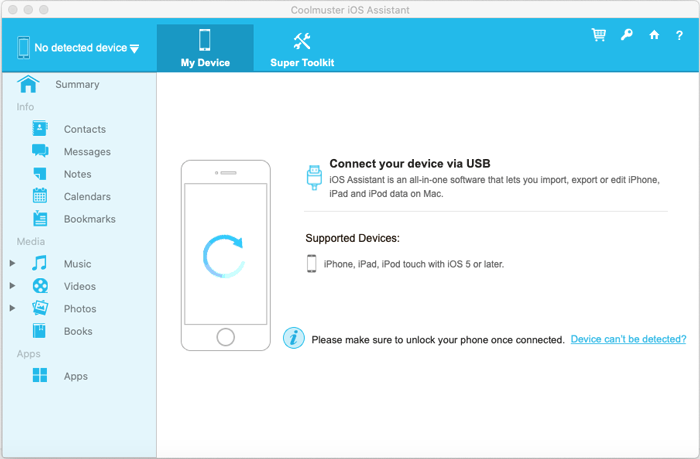700x459 pixels.
Task: Click the Notes sticky note icon
Action: click(40, 174)
